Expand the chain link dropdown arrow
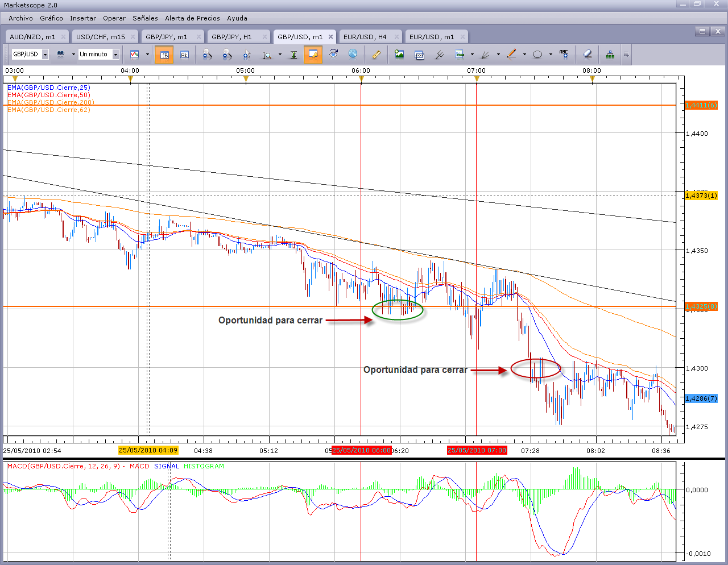 point(73,55)
